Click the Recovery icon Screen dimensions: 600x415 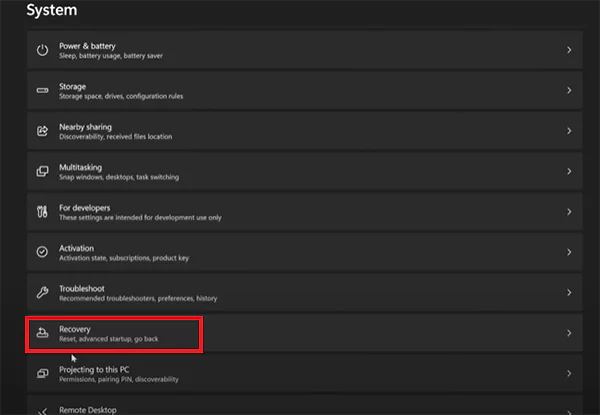click(42, 333)
